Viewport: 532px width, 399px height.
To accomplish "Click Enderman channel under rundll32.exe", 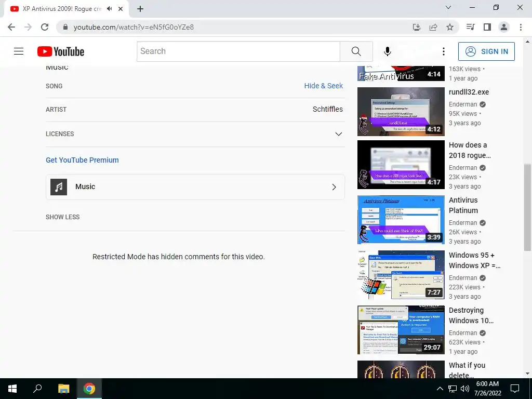I will pos(463,104).
